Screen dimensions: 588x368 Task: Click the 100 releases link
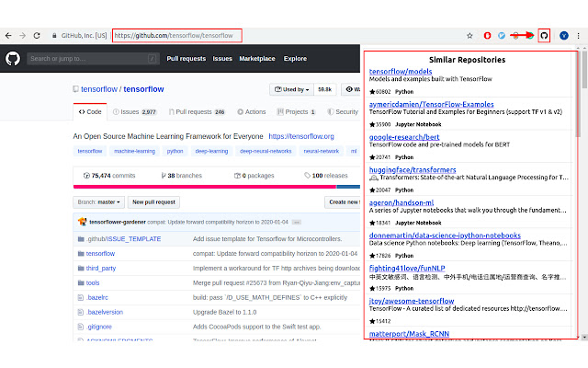click(326, 176)
